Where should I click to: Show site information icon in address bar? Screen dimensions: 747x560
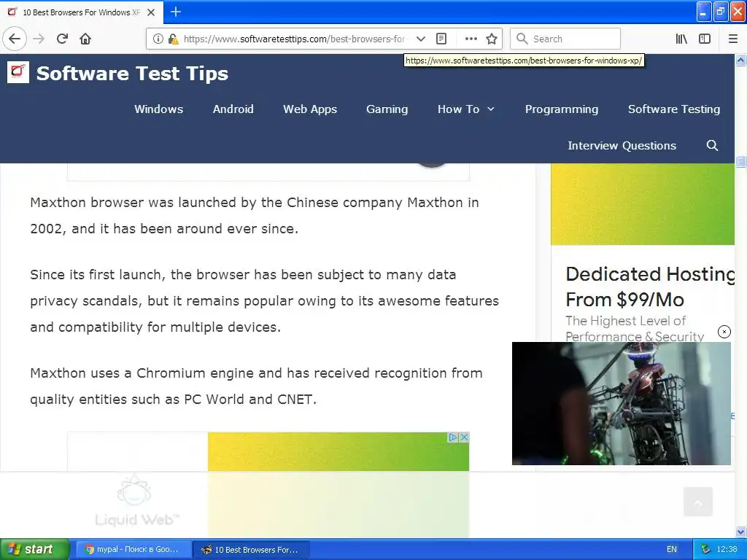(158, 39)
